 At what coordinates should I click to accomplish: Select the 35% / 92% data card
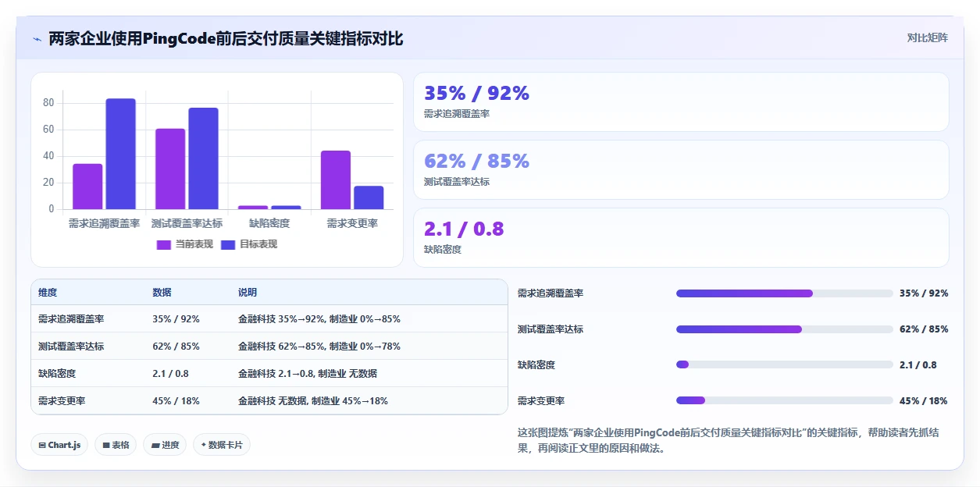click(681, 102)
